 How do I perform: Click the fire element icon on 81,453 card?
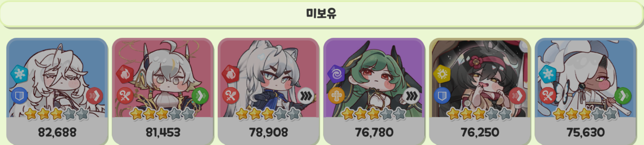click(125, 74)
